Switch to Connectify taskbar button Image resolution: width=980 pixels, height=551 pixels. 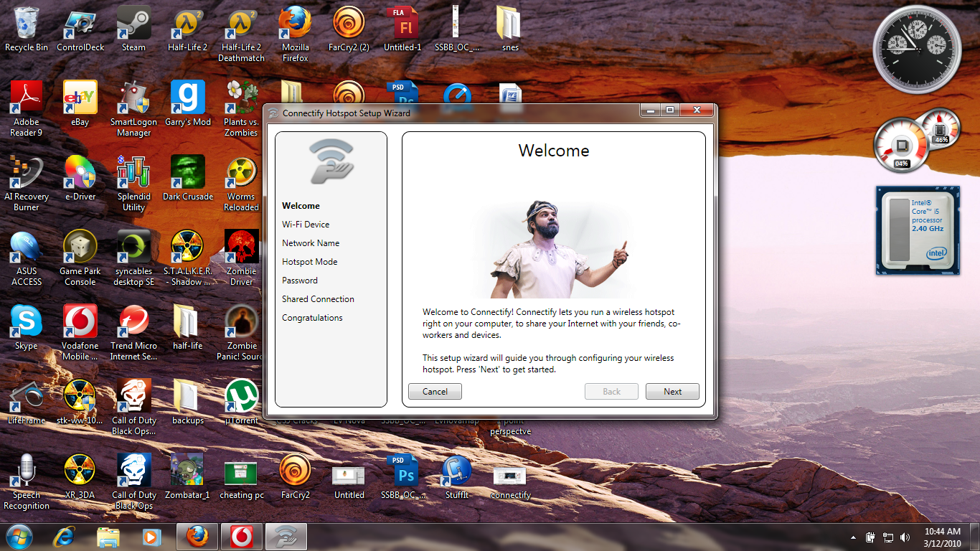pos(286,537)
